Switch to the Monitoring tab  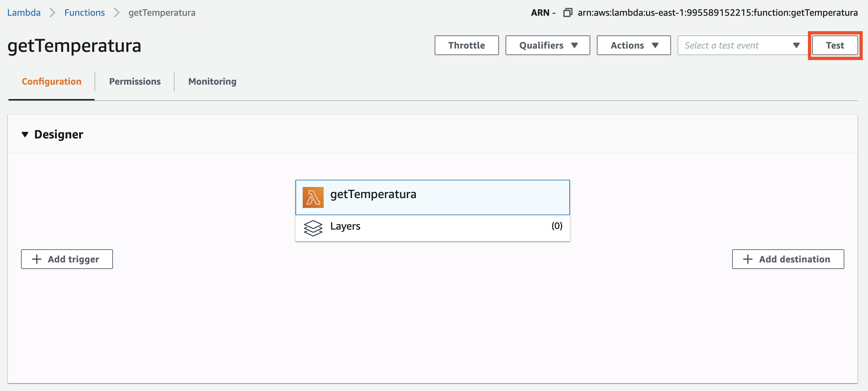(x=212, y=81)
